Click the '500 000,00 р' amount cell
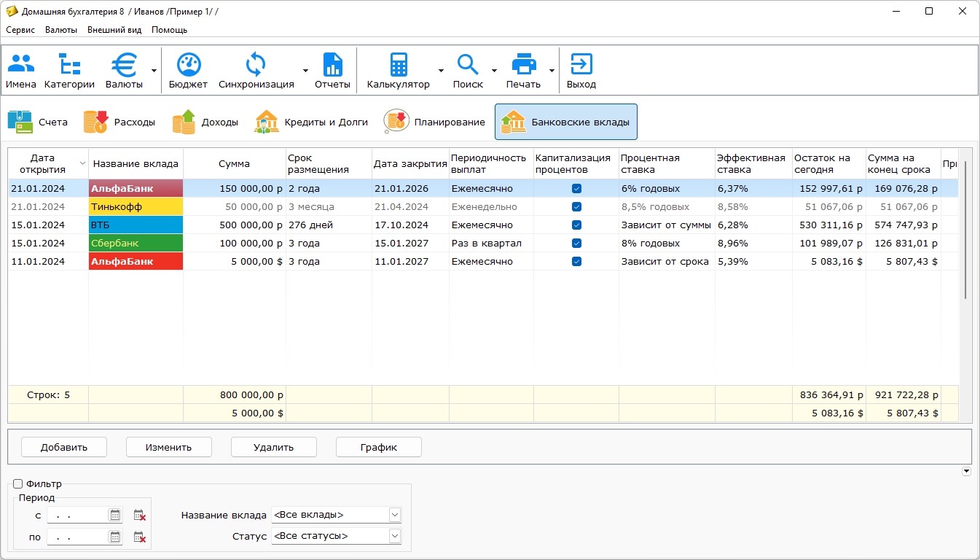980x560 pixels. [234, 225]
